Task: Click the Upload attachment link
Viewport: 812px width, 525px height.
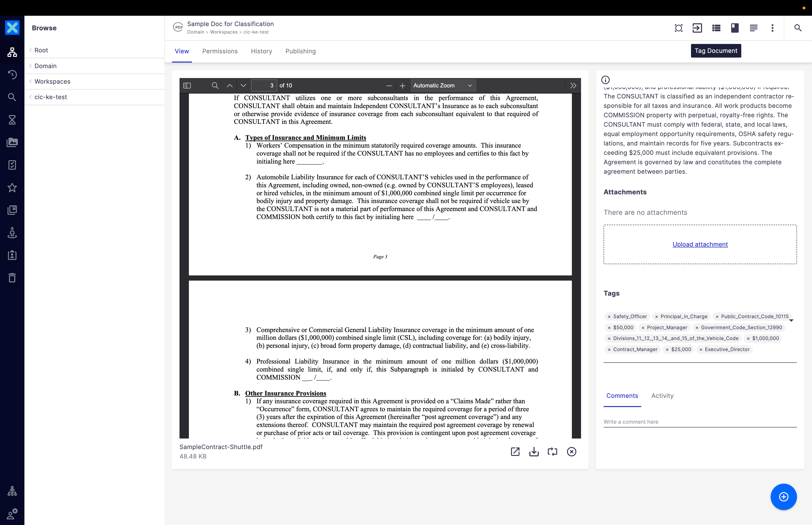Action: coord(700,244)
